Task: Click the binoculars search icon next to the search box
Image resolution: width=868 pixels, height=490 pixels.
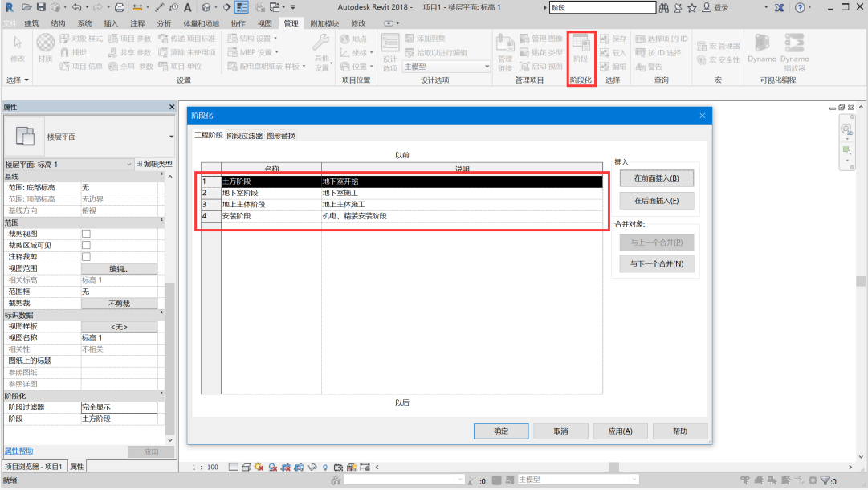Action: click(x=664, y=8)
